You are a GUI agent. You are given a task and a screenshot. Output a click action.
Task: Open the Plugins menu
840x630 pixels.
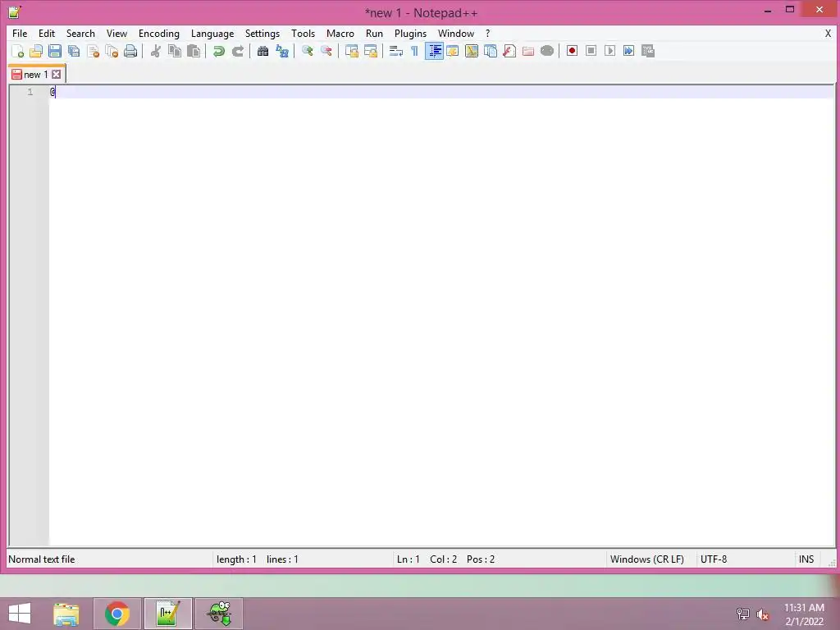(410, 33)
